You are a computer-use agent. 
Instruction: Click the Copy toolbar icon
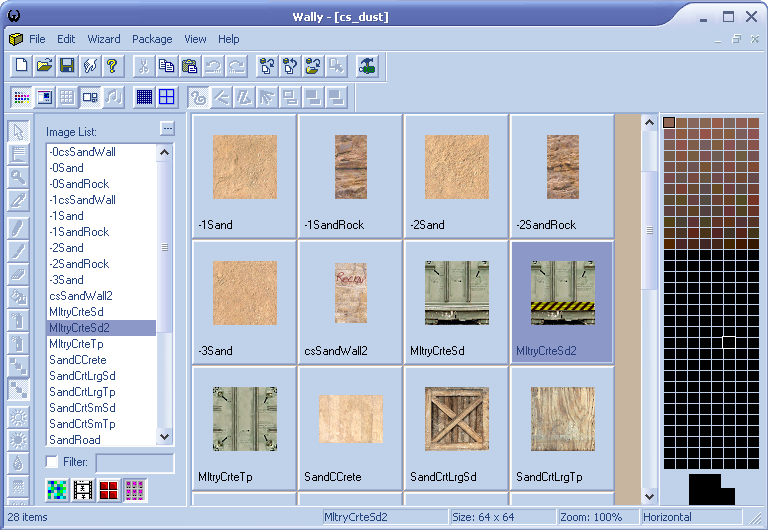pyautogui.click(x=166, y=66)
